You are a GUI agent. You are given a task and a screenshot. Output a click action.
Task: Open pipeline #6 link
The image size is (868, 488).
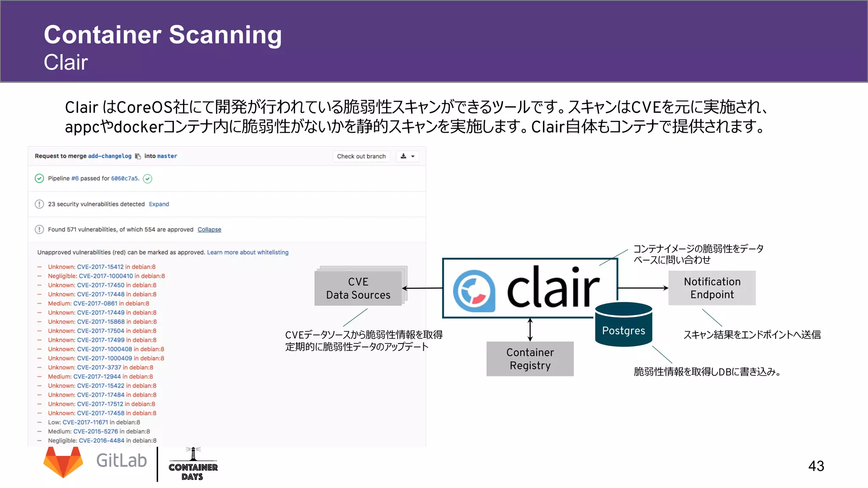[75, 179]
